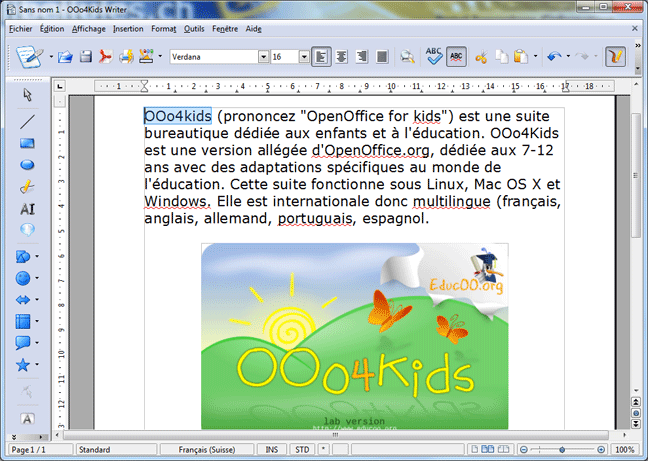
Task: Print the document with printer icon
Action: (x=126, y=57)
